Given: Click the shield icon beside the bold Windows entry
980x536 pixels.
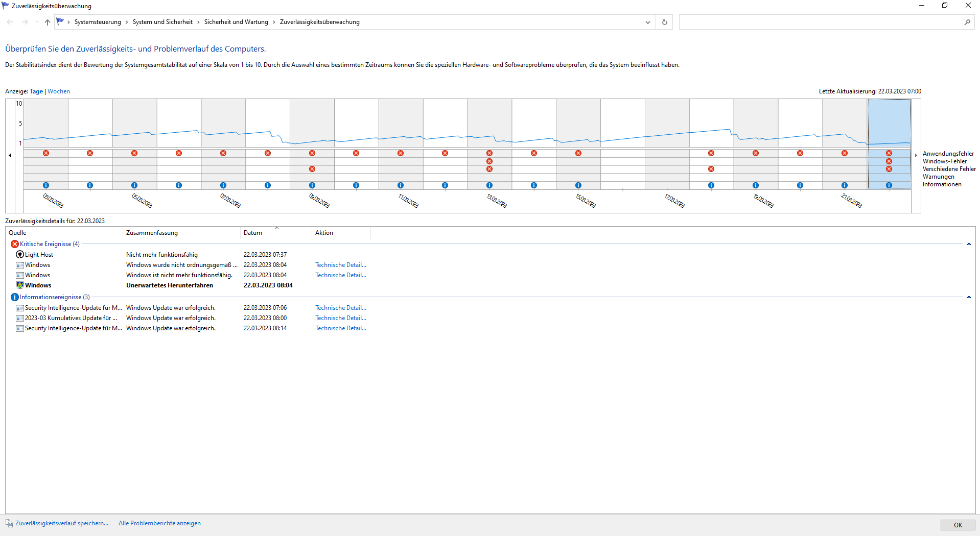Looking at the screenshot, I should point(20,285).
